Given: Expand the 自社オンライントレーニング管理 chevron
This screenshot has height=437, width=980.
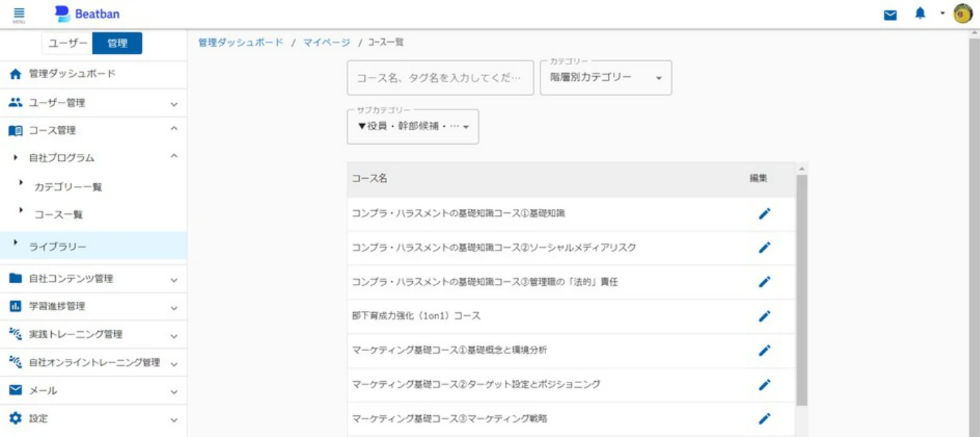Looking at the screenshot, I should tap(174, 364).
